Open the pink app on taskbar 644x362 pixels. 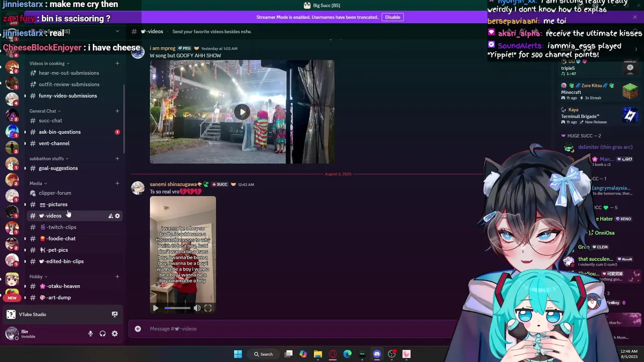point(407,354)
